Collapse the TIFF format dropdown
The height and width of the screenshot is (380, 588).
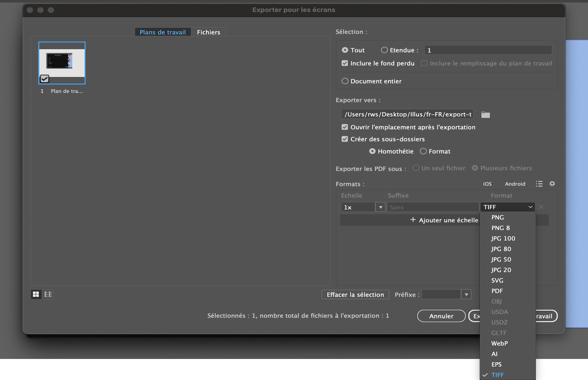[x=507, y=207]
